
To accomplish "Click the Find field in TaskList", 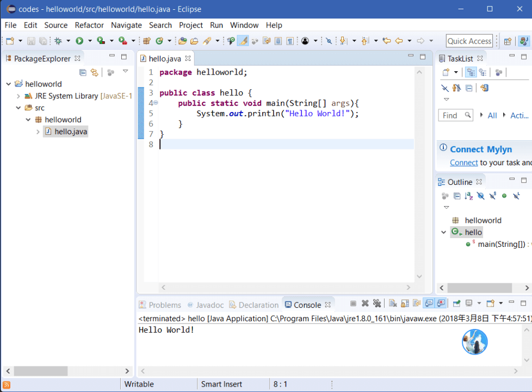I will point(456,116).
